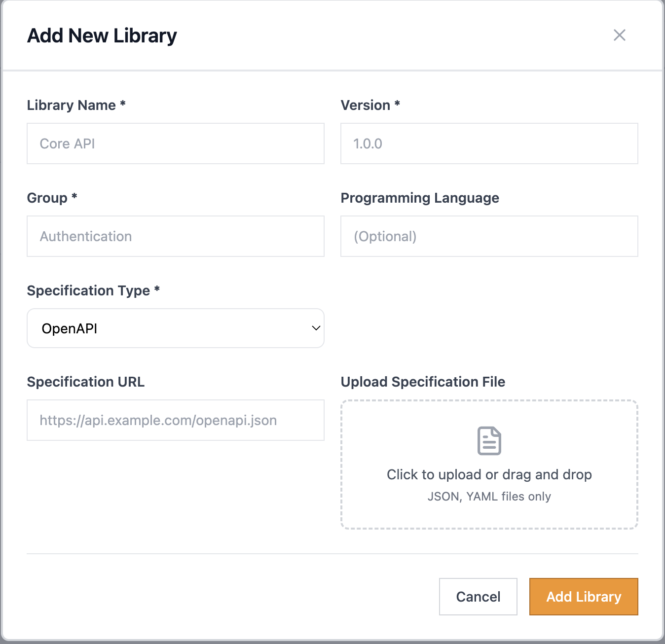The width and height of the screenshot is (665, 644).
Task: Click the 'Programming Language' label
Action: pyautogui.click(x=420, y=198)
